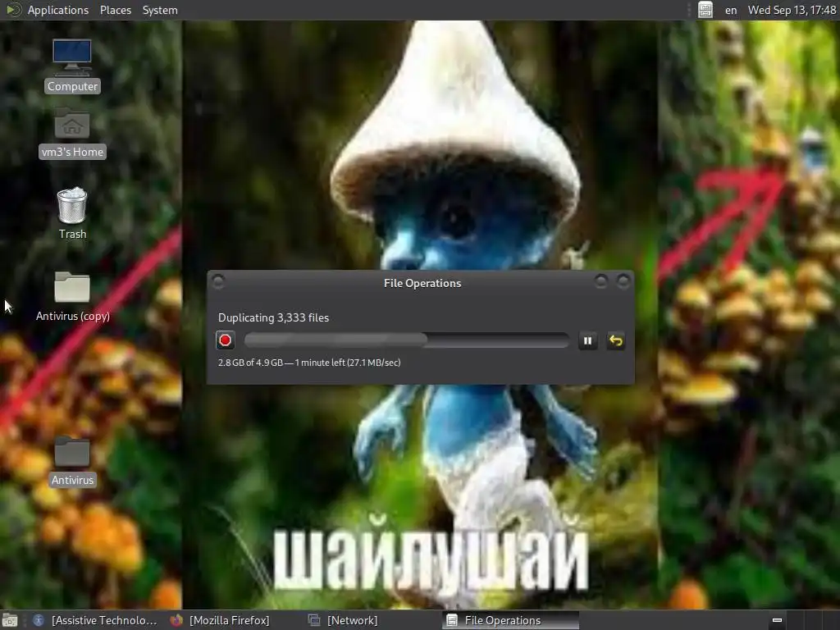Click the Network window icon in taskbar

click(314, 620)
